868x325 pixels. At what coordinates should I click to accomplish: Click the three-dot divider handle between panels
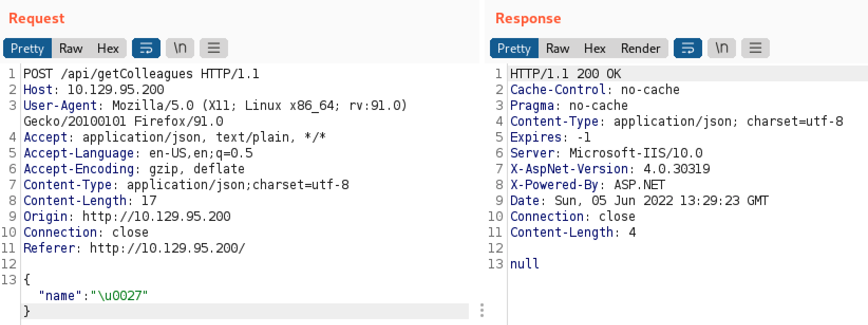pos(482,310)
